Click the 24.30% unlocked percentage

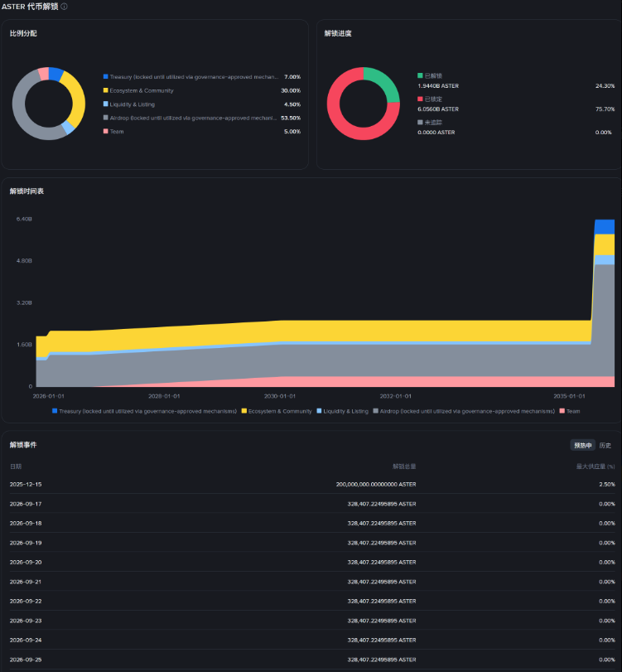pos(605,85)
